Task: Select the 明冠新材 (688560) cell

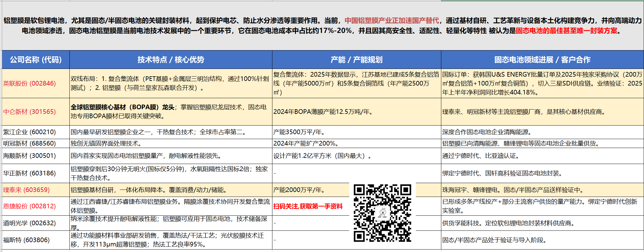Action: pos(29,143)
